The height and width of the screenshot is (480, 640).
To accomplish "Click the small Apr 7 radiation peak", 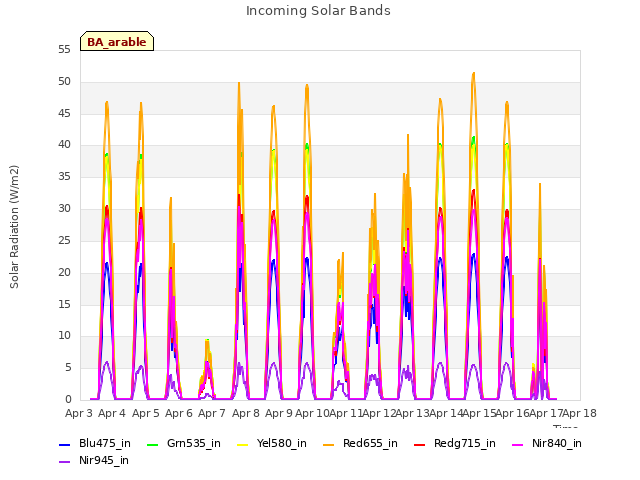I will click(207, 341).
